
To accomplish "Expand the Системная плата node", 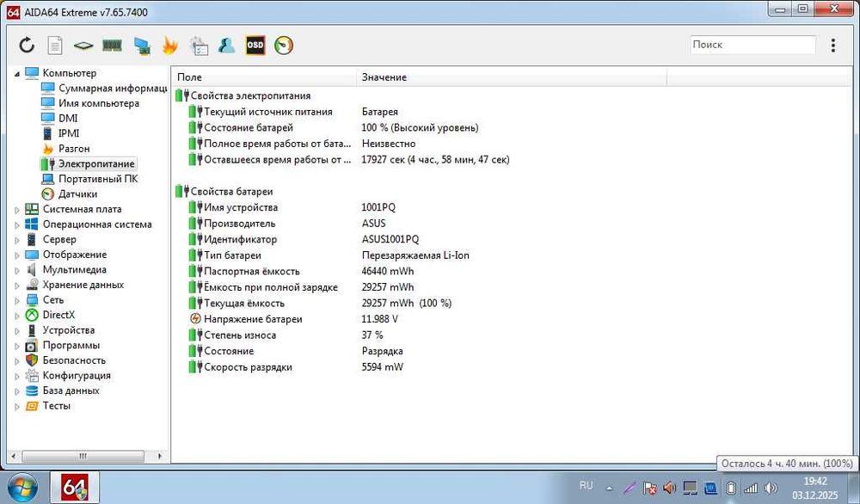I will pyautogui.click(x=17, y=210).
